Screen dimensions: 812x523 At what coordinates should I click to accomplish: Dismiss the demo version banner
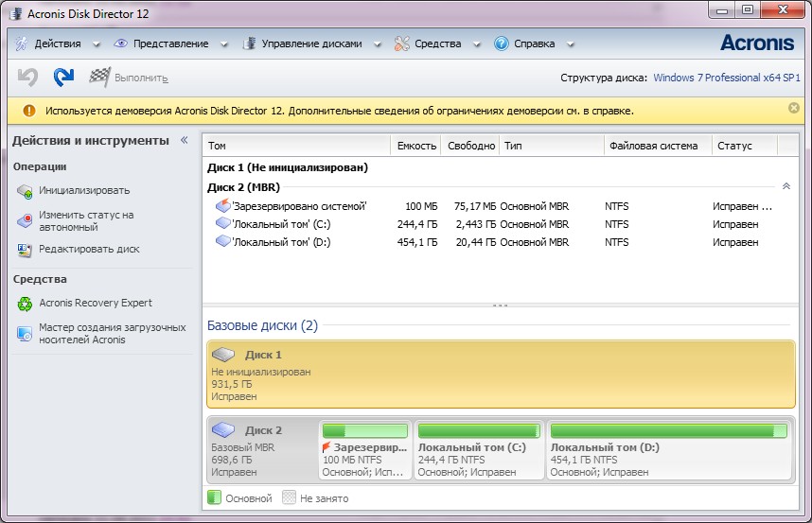point(793,108)
